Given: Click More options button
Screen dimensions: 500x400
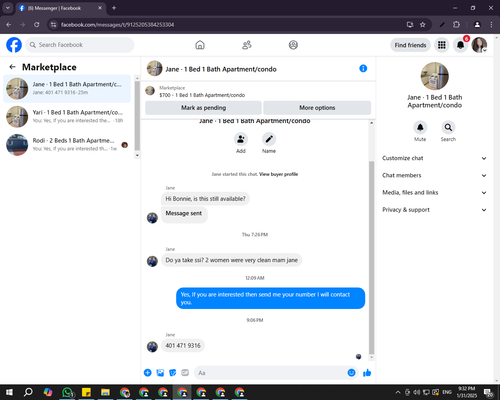Looking at the screenshot, I should pyautogui.click(x=317, y=108).
